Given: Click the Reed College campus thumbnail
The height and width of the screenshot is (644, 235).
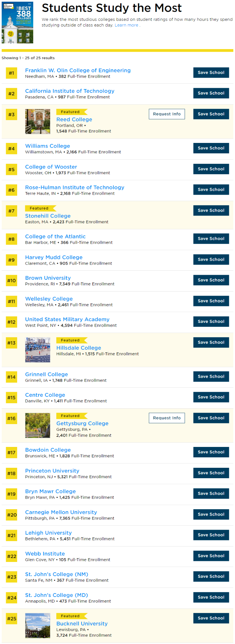Looking at the screenshot, I should [x=38, y=121].
